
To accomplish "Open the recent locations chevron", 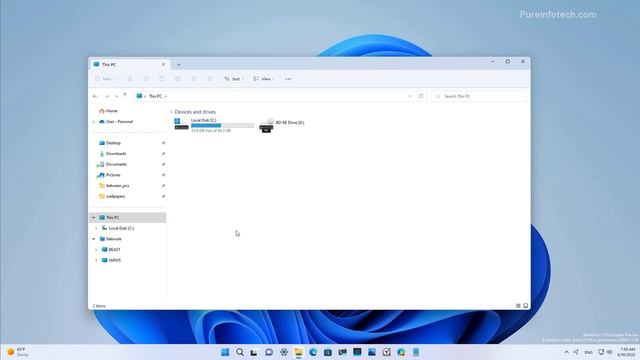I will (x=117, y=96).
